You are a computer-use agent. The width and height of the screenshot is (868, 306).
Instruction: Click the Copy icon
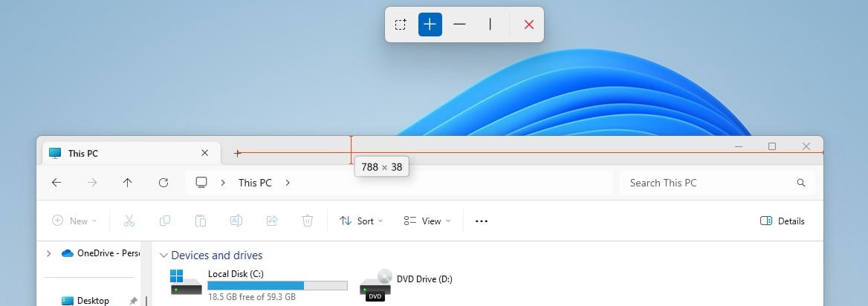(164, 221)
